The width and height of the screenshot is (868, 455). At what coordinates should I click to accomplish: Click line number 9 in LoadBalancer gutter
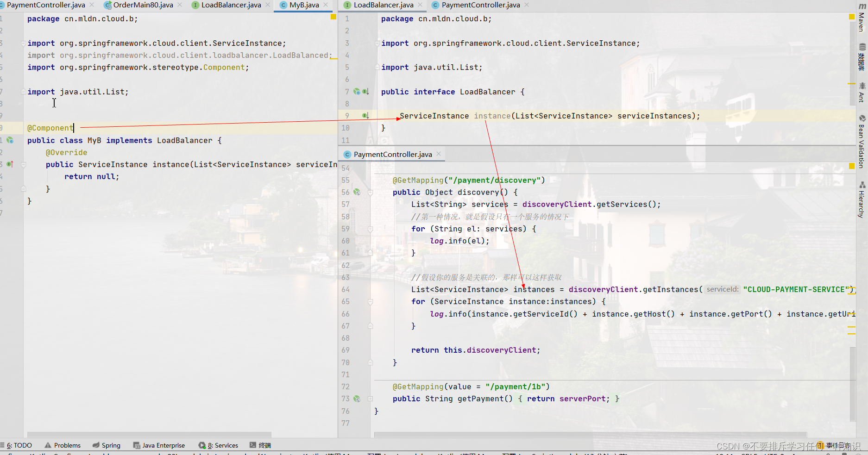click(347, 116)
